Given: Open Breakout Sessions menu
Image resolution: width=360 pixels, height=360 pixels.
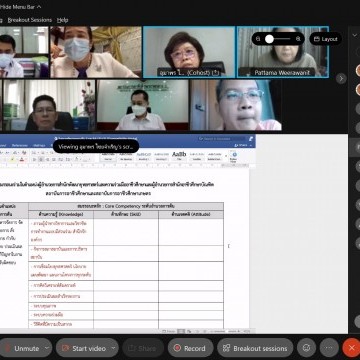Looking at the screenshot, I should tap(30, 20).
